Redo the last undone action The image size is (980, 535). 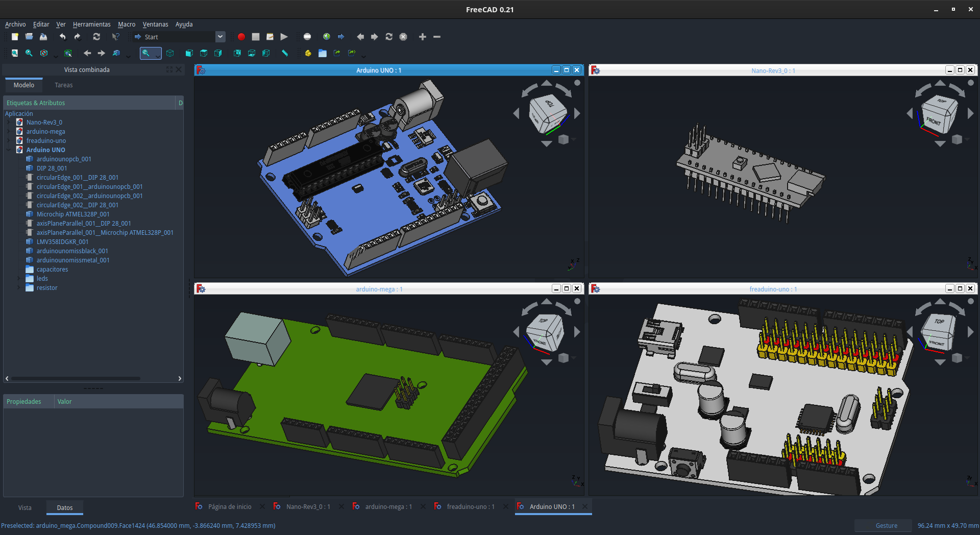(x=77, y=37)
